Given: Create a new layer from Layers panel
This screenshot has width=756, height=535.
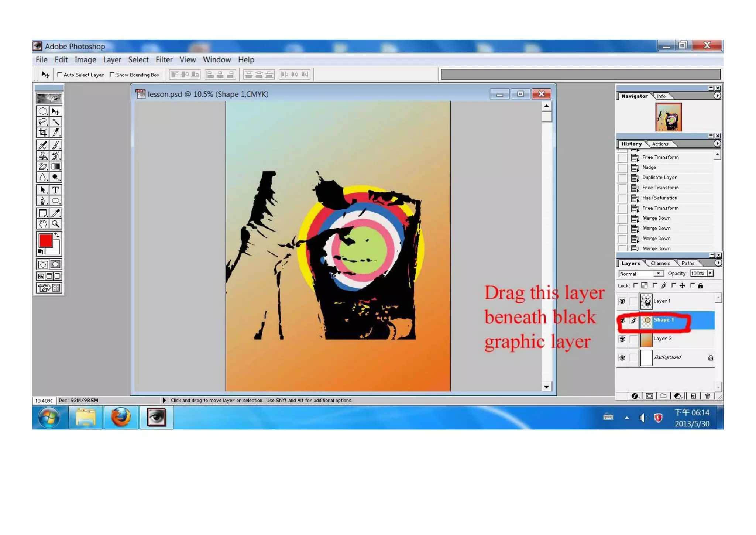Looking at the screenshot, I should tap(693, 396).
